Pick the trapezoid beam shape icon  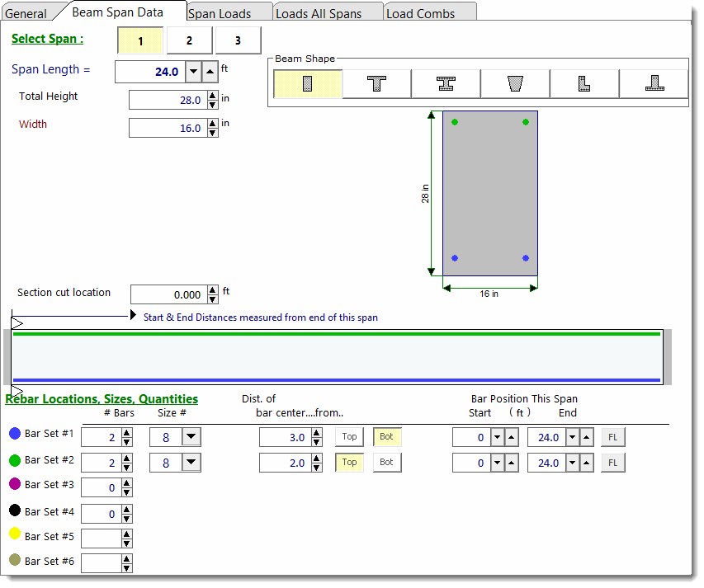(x=516, y=84)
